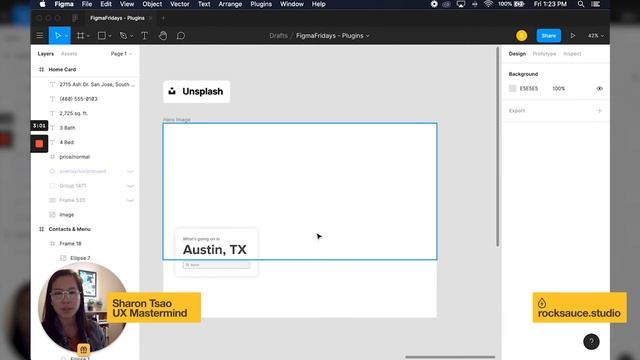The width and height of the screenshot is (640, 360).
Task: Select the Pen tool
Action: [123, 36]
